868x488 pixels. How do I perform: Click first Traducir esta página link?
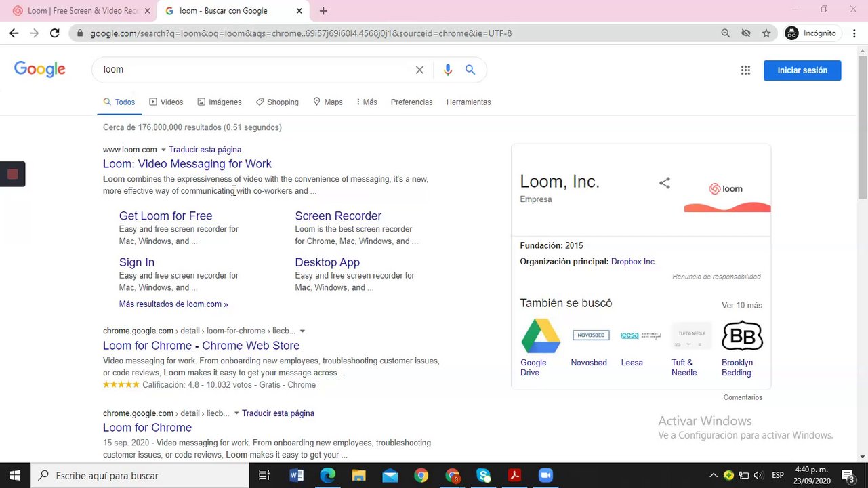205,150
